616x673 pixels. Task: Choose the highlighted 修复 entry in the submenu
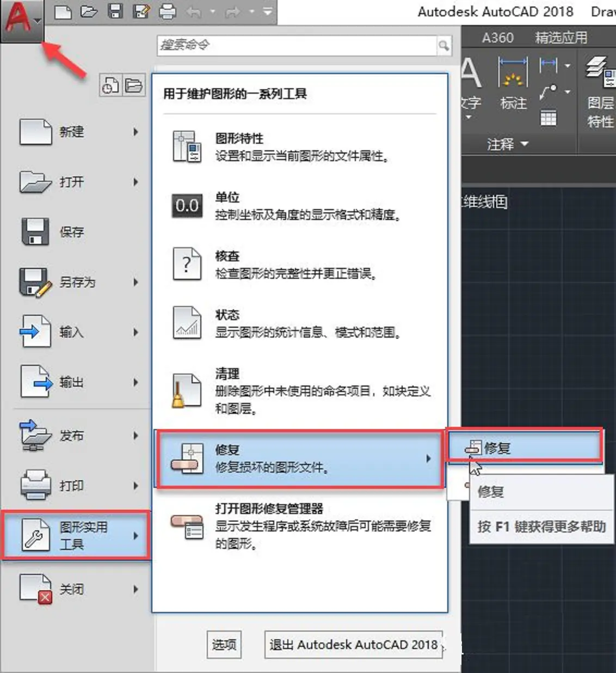525,448
